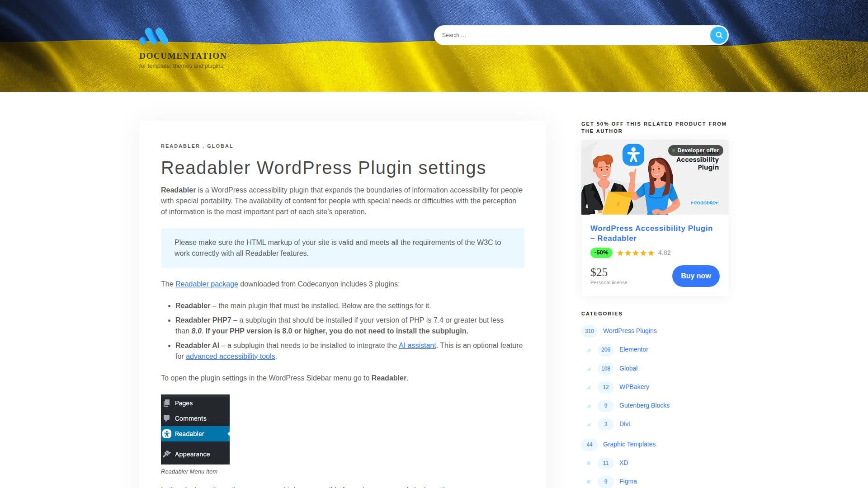The height and width of the screenshot is (488, 868).
Task: Click the five-star rating icons
Action: 635,253
